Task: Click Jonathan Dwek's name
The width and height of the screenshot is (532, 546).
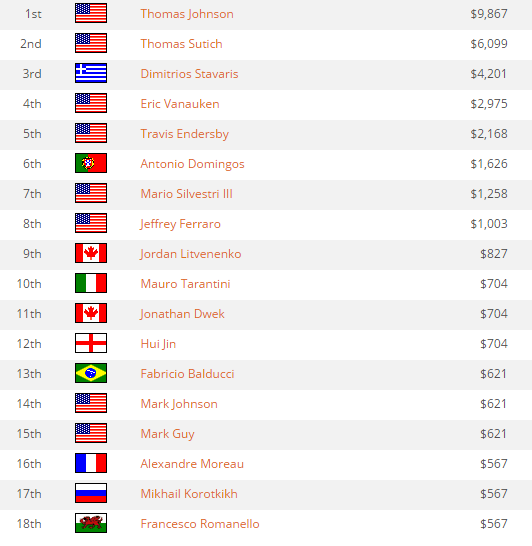Action: click(182, 314)
